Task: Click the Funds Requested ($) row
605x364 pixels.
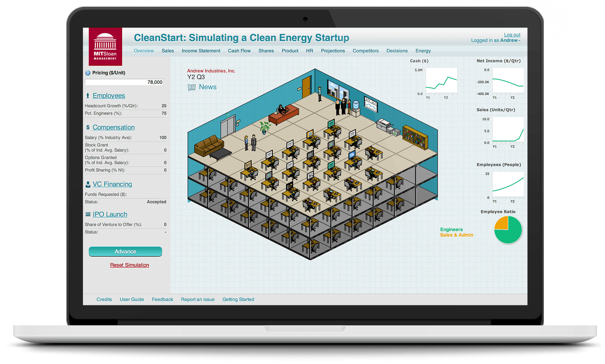Action: (125, 194)
